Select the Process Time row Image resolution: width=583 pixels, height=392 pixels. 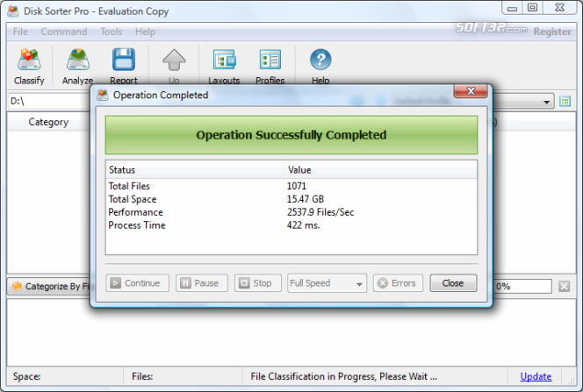[x=291, y=225]
